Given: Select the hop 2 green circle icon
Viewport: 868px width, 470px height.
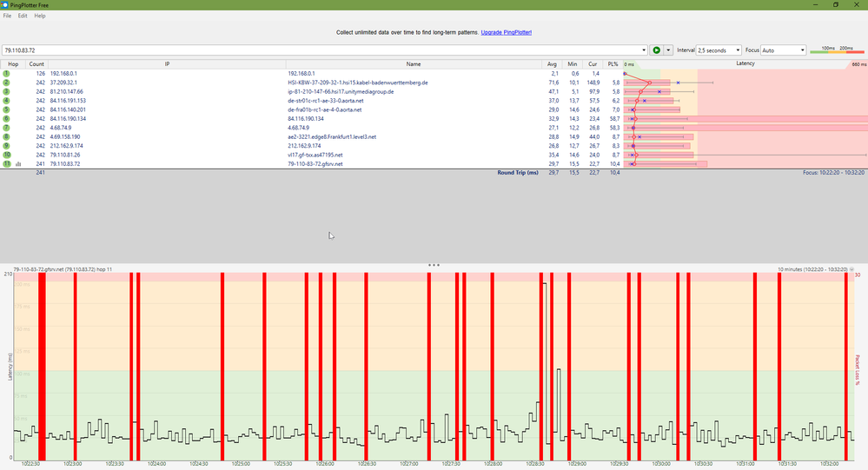Looking at the screenshot, I should click(6, 83).
